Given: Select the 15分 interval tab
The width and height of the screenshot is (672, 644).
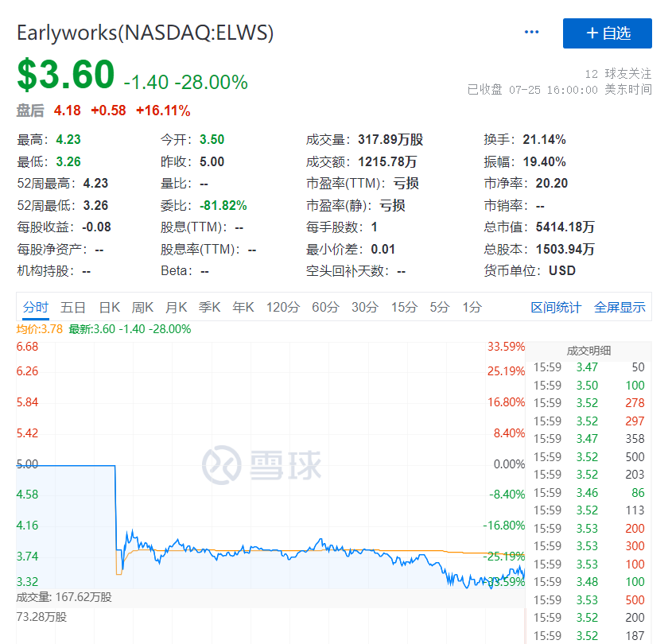Looking at the screenshot, I should [404, 308].
